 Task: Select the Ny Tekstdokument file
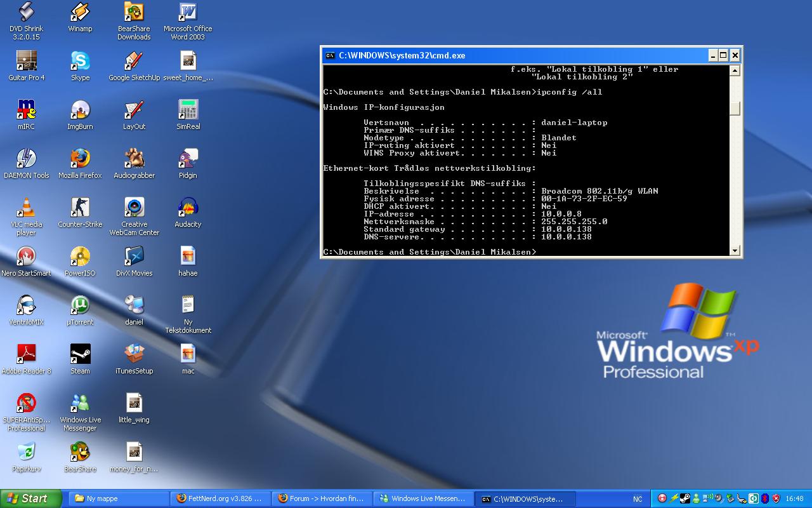pyautogui.click(x=188, y=314)
